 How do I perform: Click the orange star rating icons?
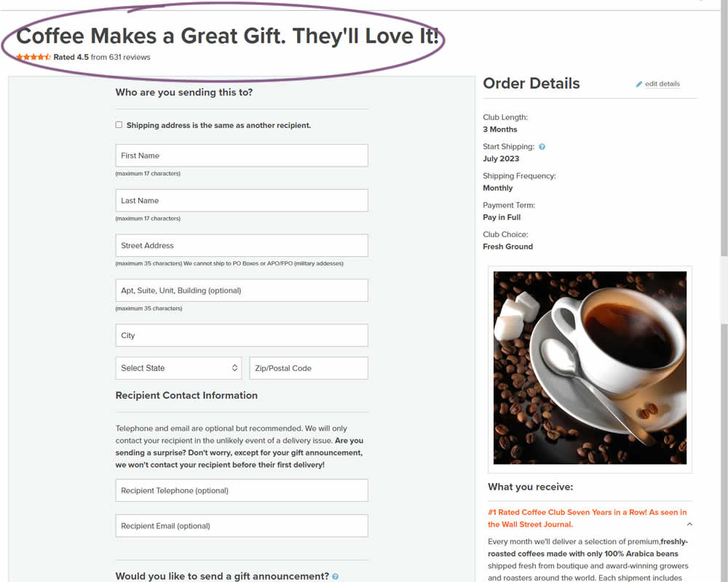coord(33,57)
